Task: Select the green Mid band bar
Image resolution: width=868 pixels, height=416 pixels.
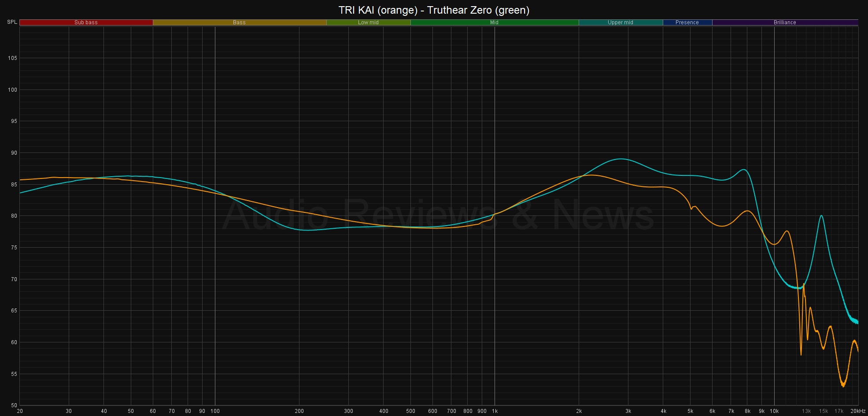Action: [494, 22]
